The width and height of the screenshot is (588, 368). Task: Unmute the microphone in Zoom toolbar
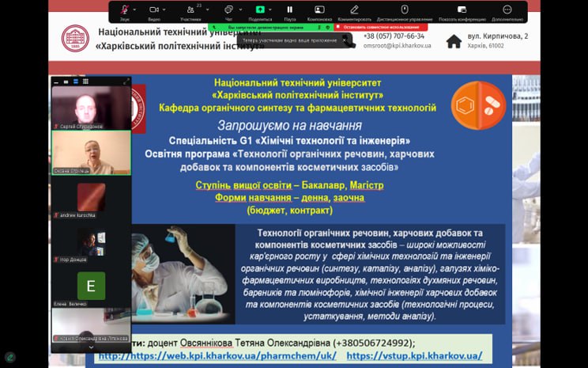click(125, 9)
